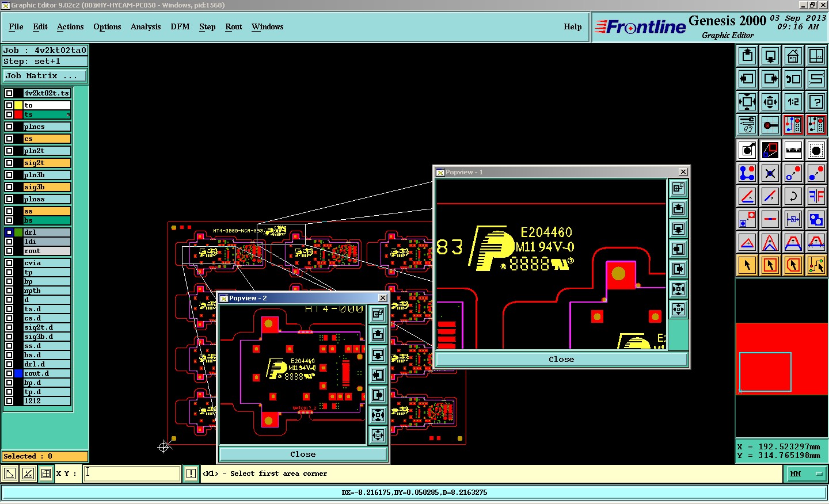Screen dimensions: 829x504
Task: Click the red color swatch of layer ts
Action: pos(18,114)
